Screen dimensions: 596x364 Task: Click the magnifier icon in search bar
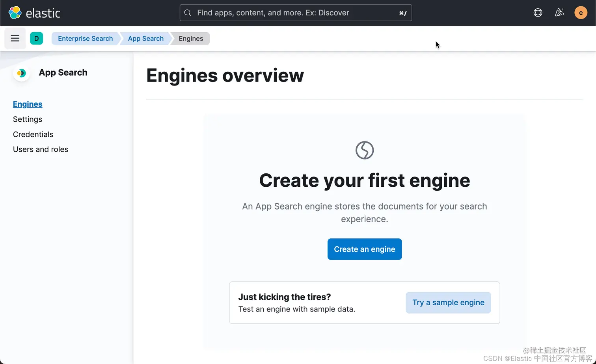pos(188,13)
